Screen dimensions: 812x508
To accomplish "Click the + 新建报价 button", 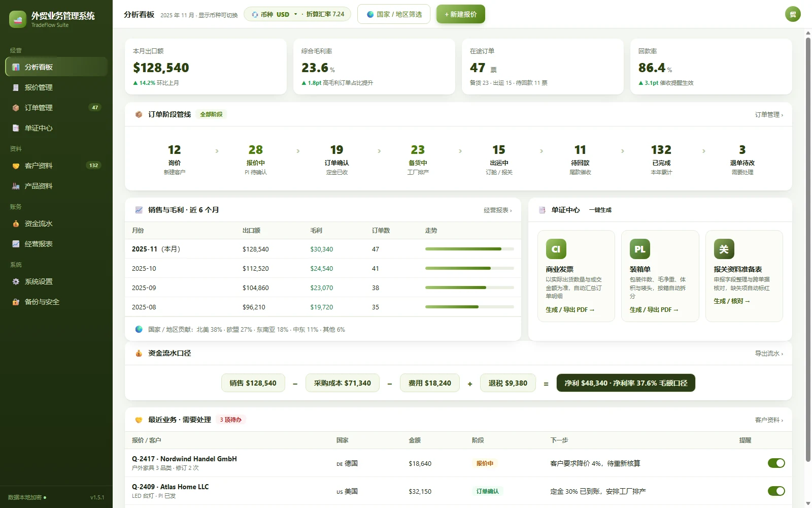I will [x=460, y=14].
